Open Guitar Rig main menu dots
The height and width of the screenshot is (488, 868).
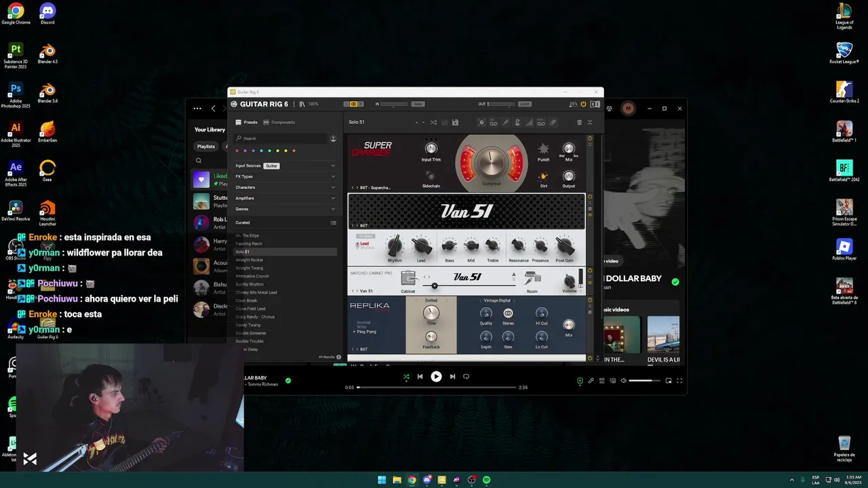(294, 104)
